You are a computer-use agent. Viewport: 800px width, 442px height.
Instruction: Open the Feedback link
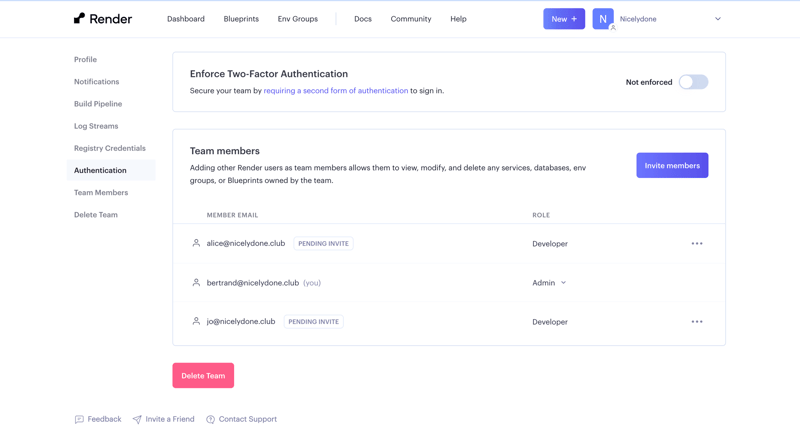pos(104,419)
